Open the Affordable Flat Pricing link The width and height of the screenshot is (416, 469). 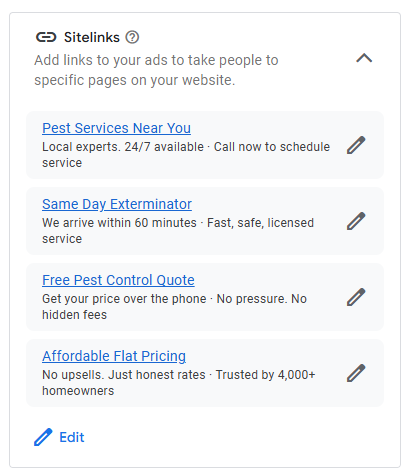(114, 356)
